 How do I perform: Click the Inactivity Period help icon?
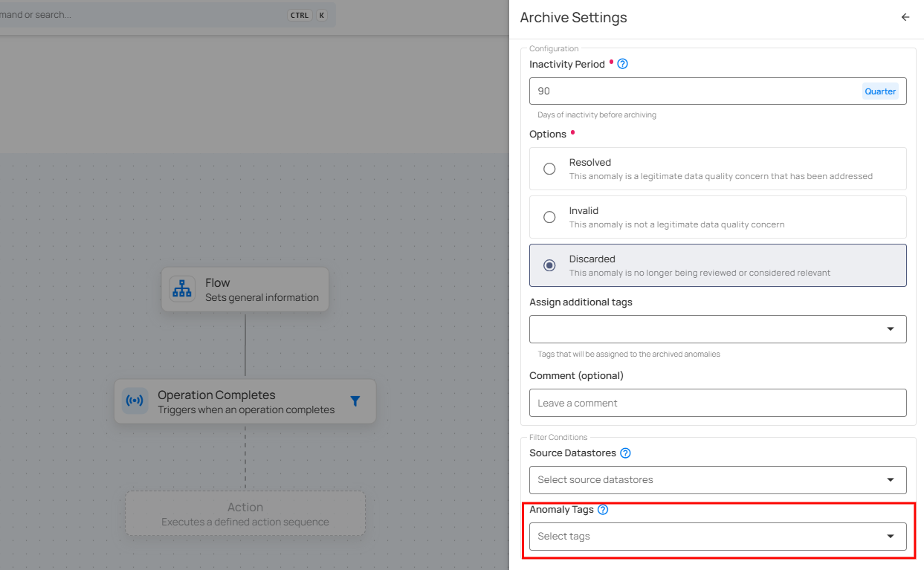623,64
